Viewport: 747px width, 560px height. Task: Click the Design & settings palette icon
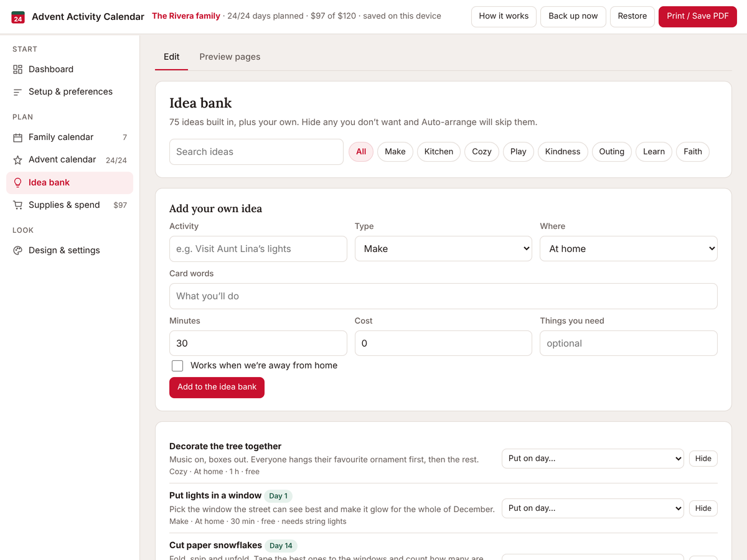coord(17,251)
